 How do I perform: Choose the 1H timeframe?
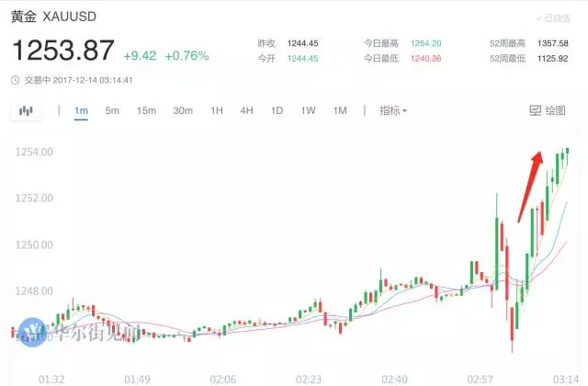(x=217, y=111)
